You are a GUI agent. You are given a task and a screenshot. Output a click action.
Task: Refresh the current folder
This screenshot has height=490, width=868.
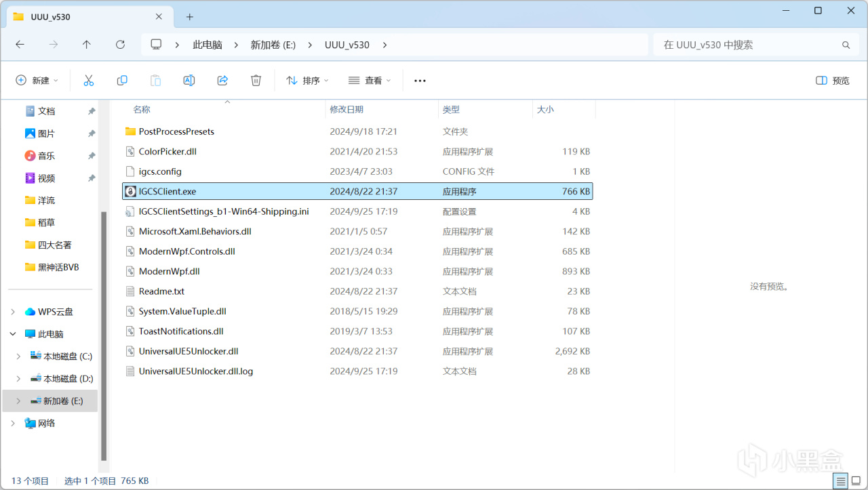coord(120,45)
